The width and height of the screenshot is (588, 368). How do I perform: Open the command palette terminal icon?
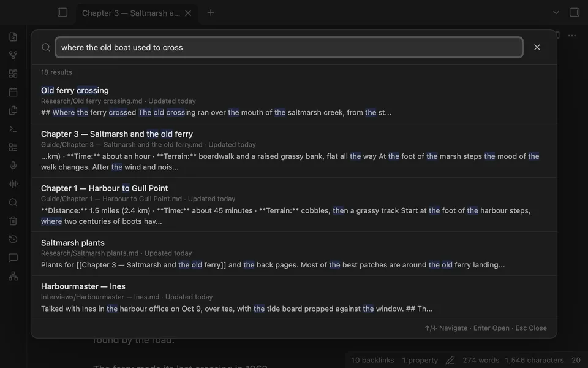coord(13,129)
